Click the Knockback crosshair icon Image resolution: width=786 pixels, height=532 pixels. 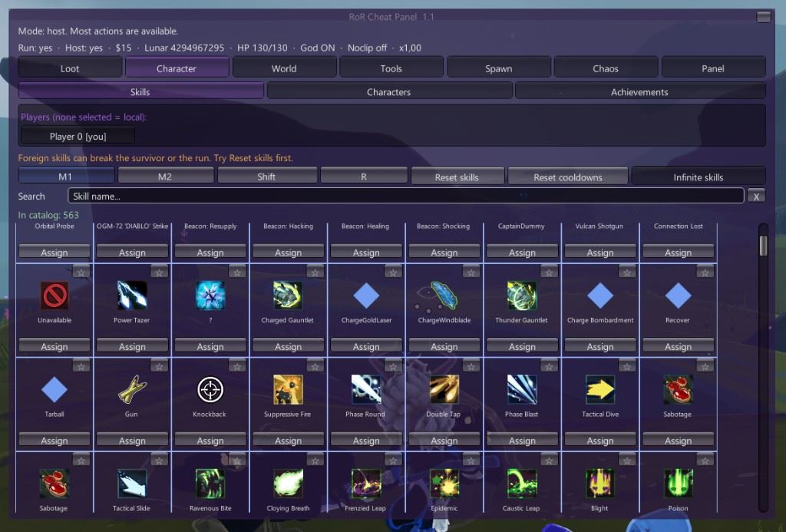210,389
